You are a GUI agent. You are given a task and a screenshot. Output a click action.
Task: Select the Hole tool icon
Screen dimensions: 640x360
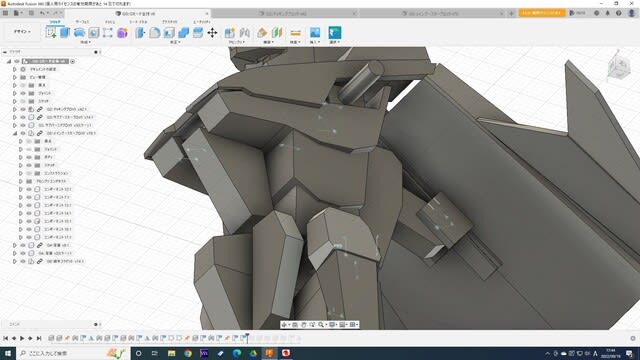click(x=93, y=33)
